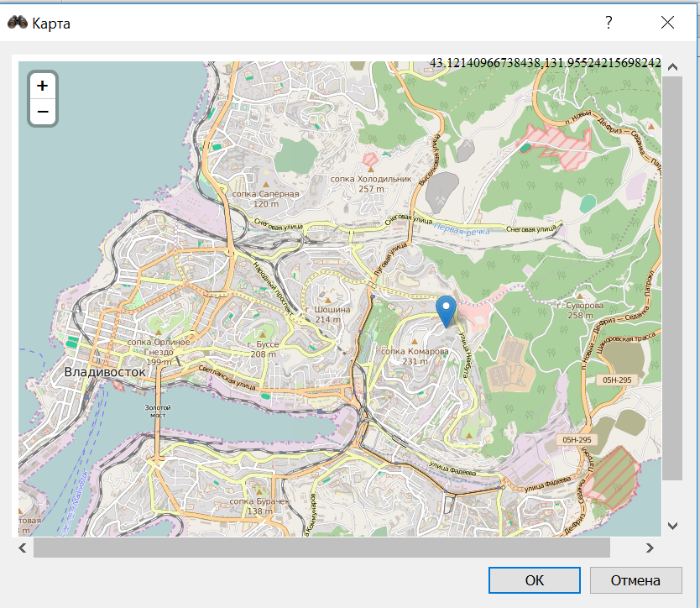Click the Золотой мост label on map
The image size is (700, 608).
[x=158, y=411]
